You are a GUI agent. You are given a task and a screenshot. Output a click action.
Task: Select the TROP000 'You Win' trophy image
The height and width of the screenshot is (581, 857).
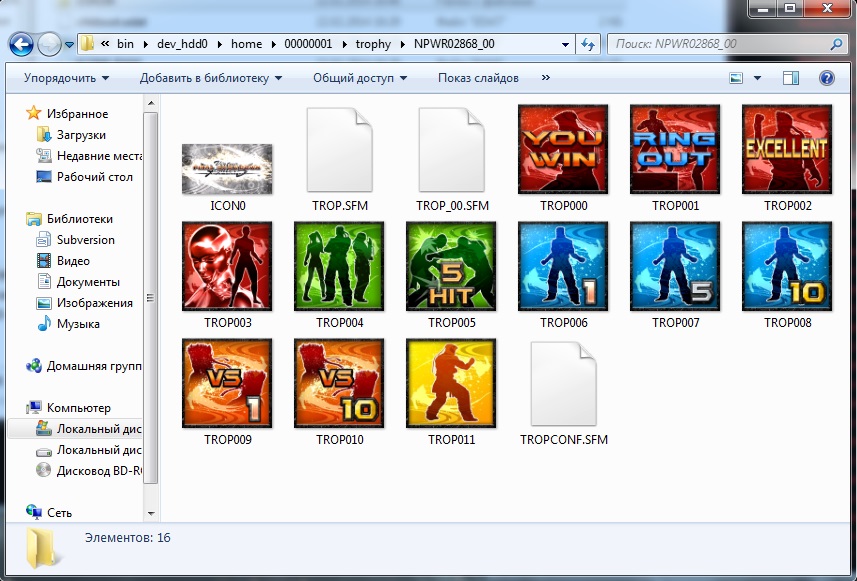point(563,149)
